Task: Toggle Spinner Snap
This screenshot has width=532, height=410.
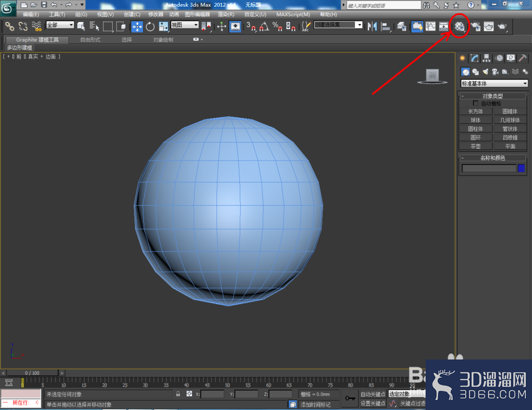Action: pos(291,27)
